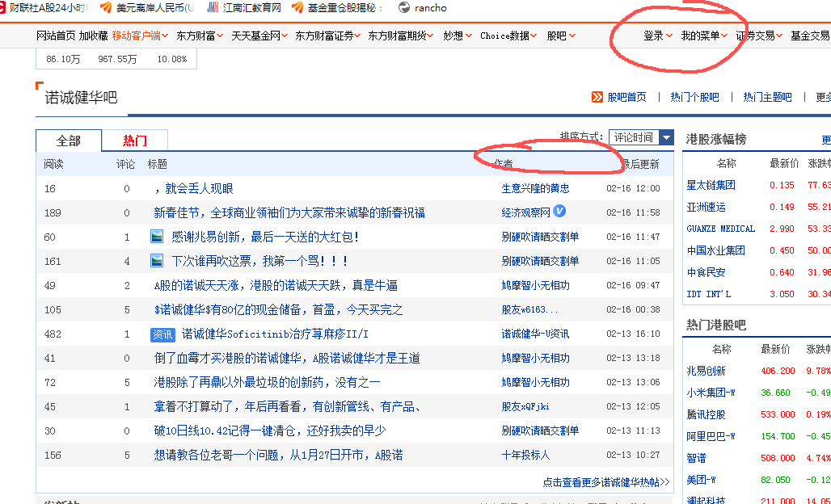Open post 新春佳节，全球商业领袖们 title
The width and height of the screenshot is (831, 504).
289,212
